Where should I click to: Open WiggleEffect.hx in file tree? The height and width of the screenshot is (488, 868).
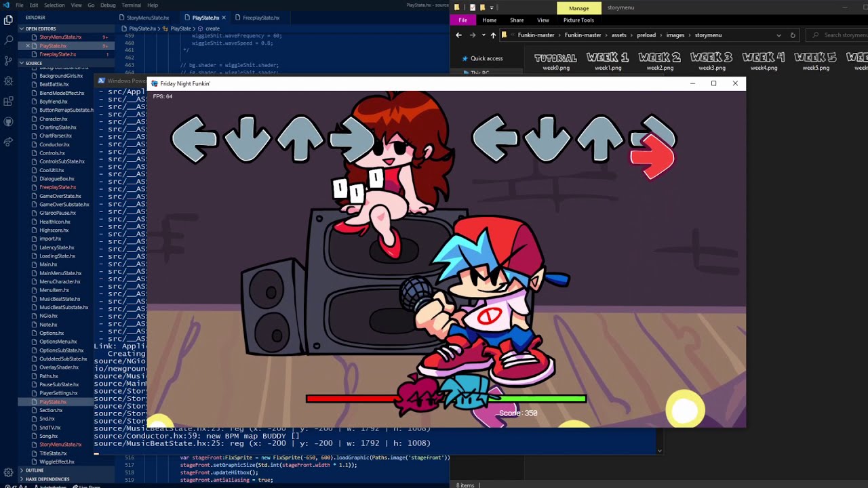click(x=56, y=462)
